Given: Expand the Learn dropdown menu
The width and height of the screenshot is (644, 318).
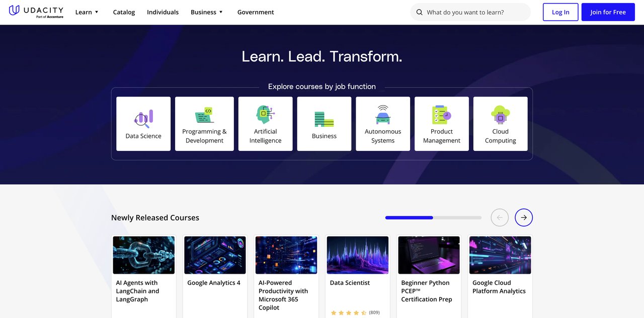Looking at the screenshot, I should point(87,12).
